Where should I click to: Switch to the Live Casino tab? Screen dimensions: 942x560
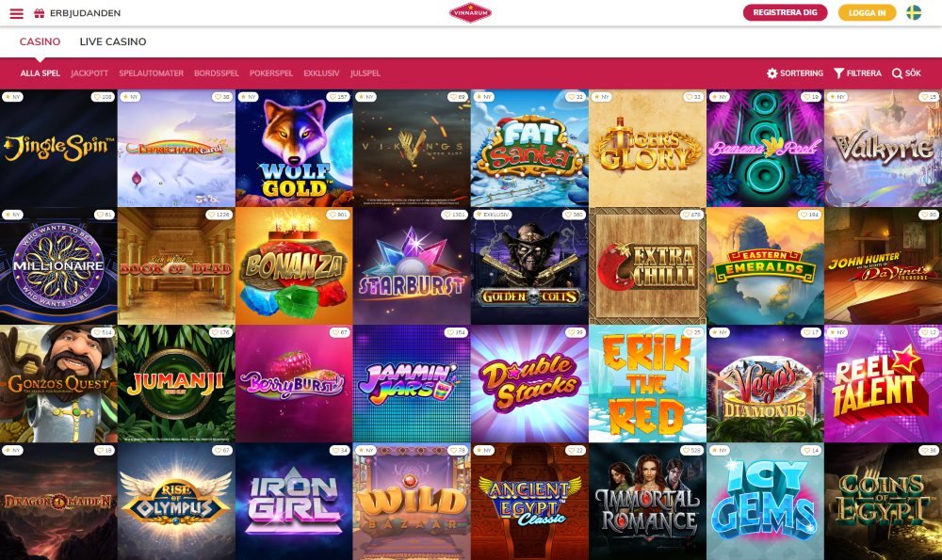[x=113, y=41]
